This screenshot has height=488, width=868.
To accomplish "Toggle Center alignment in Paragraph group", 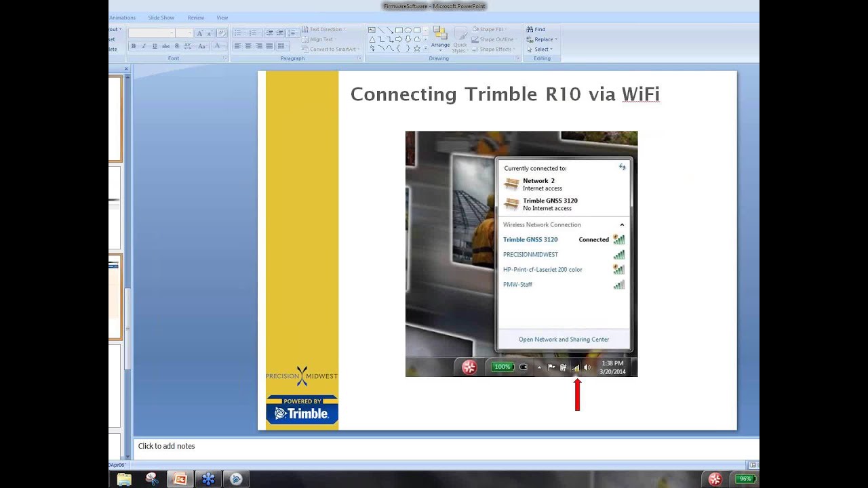I will [x=248, y=46].
